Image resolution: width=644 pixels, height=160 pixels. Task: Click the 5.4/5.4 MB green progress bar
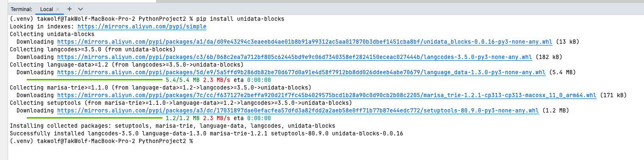pyautogui.click(x=95, y=80)
